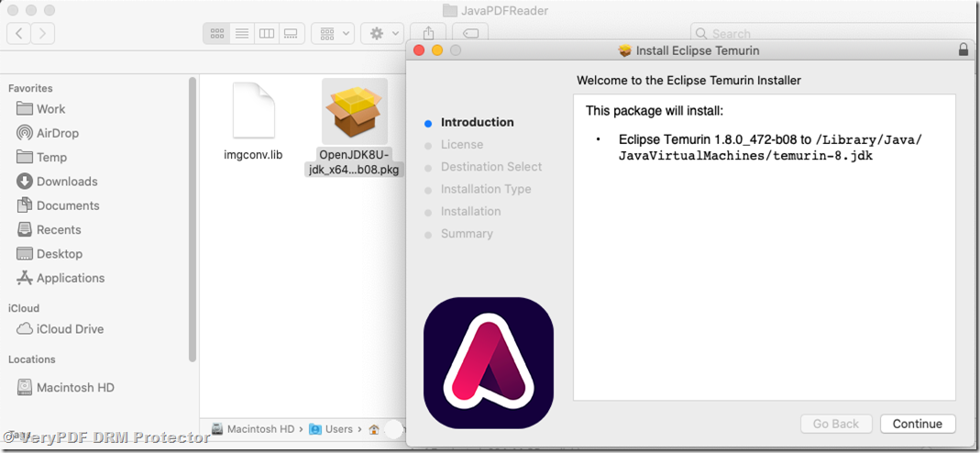
Task: Select the Installation Type installer step
Action: pyautogui.click(x=486, y=189)
